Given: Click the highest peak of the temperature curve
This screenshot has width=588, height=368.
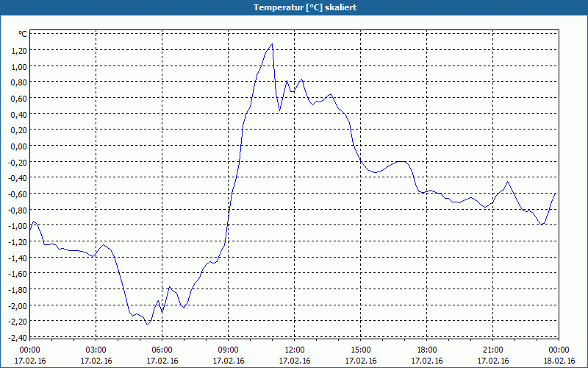Looking at the screenshot, I should (272, 44).
